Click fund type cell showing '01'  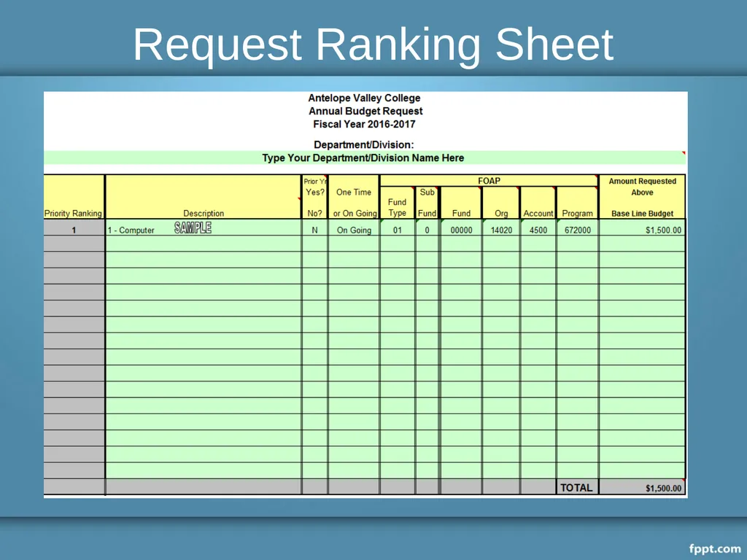click(398, 227)
